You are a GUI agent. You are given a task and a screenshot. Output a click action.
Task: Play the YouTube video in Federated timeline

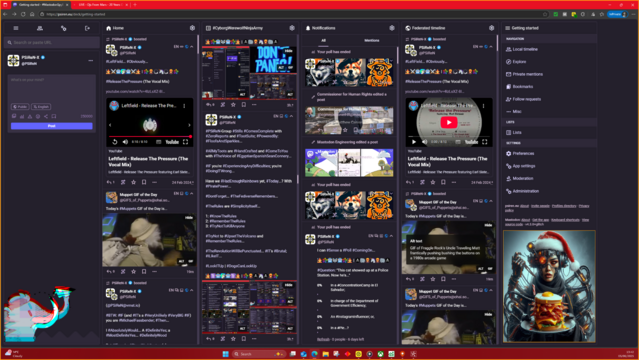(x=449, y=122)
